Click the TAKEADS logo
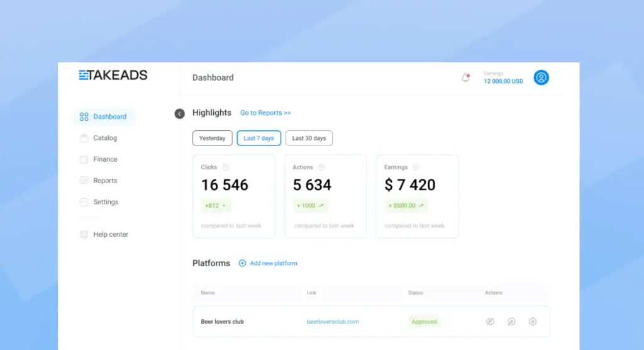 [113, 75]
